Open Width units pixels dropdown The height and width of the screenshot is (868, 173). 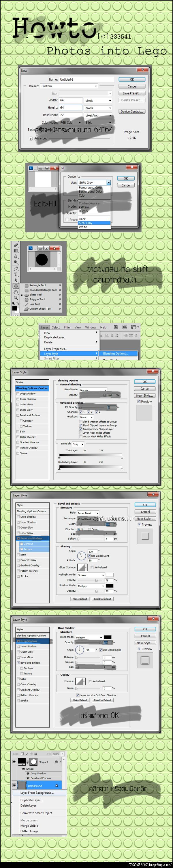coord(98,100)
